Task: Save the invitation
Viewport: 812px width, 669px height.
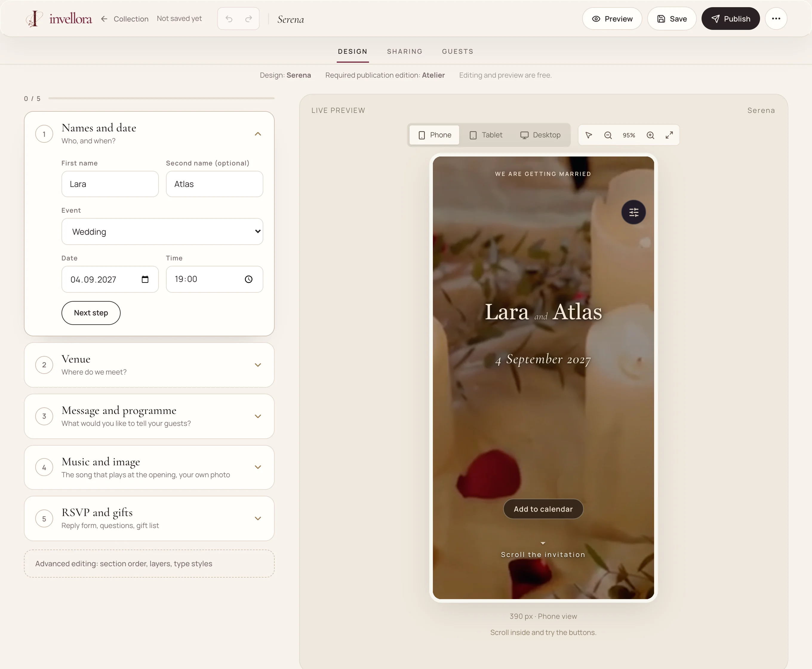Action: [x=672, y=19]
